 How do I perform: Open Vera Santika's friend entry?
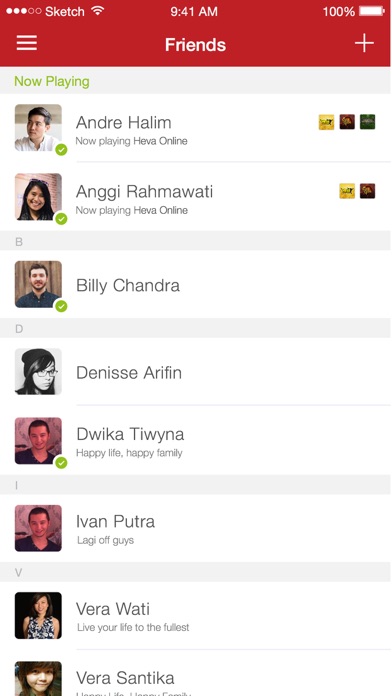tap(195, 673)
